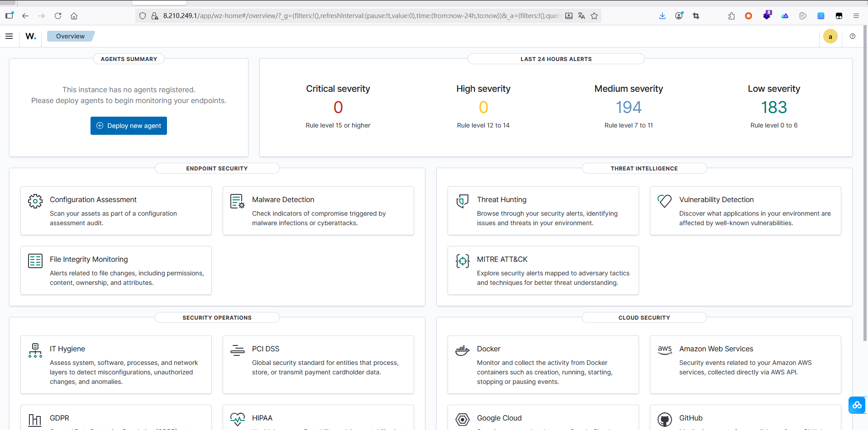The width and height of the screenshot is (868, 430).
Task: Open the Amazon Web Services module
Action: click(745, 364)
